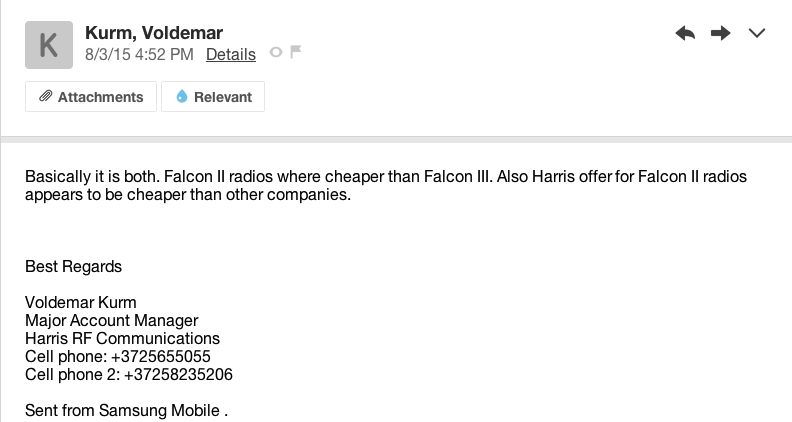Click the cell phone number +3725655055
The height and width of the screenshot is (422, 792).
click(x=161, y=356)
